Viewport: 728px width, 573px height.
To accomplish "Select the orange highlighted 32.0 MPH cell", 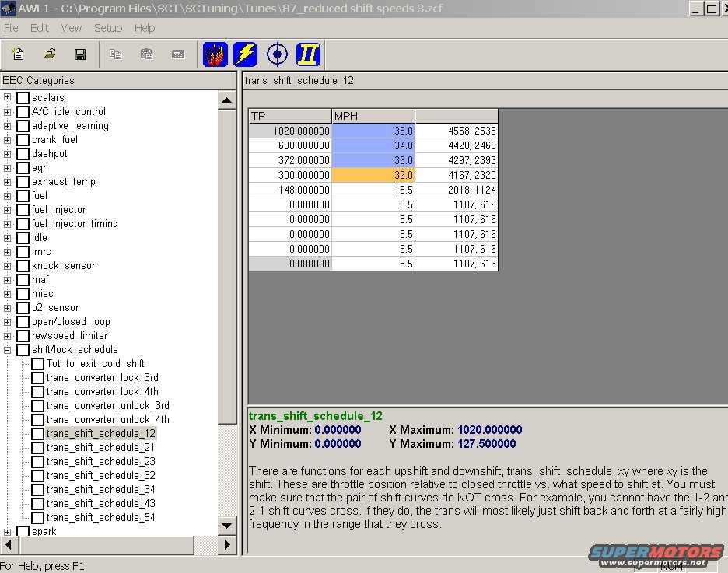I will [373, 176].
